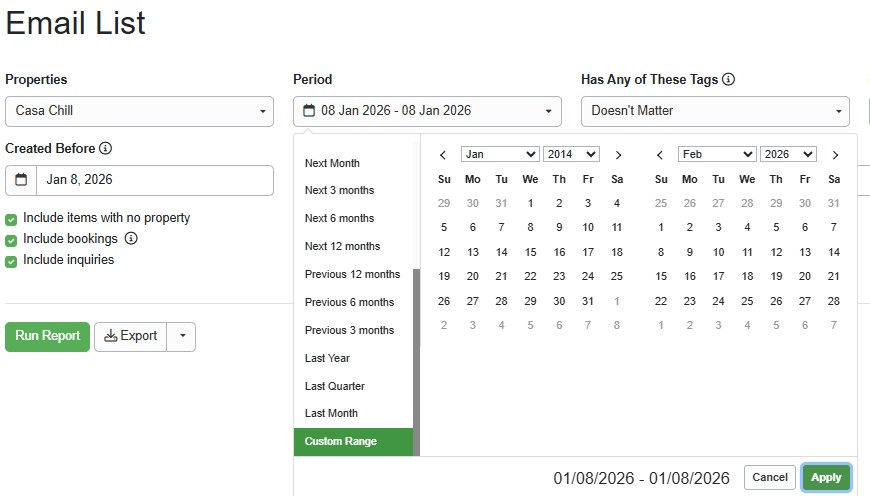The width and height of the screenshot is (870, 496).
Task: Click the preset list scrollbar
Action: tap(416, 360)
